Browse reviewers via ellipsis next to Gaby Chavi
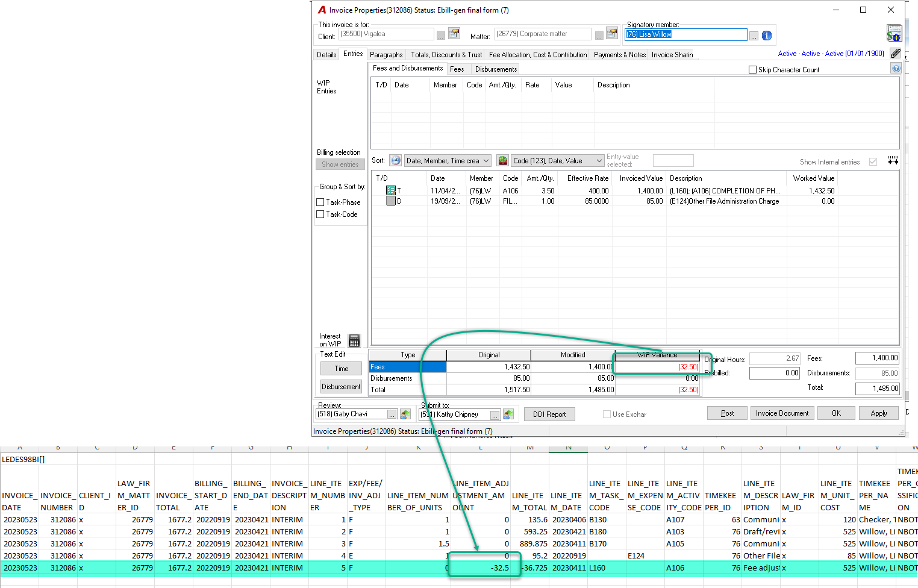The height and width of the screenshot is (588, 918). (392, 414)
